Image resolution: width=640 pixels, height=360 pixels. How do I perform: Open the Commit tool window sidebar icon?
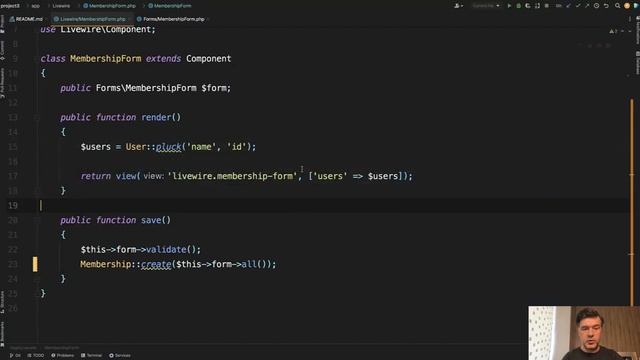(x=2, y=51)
